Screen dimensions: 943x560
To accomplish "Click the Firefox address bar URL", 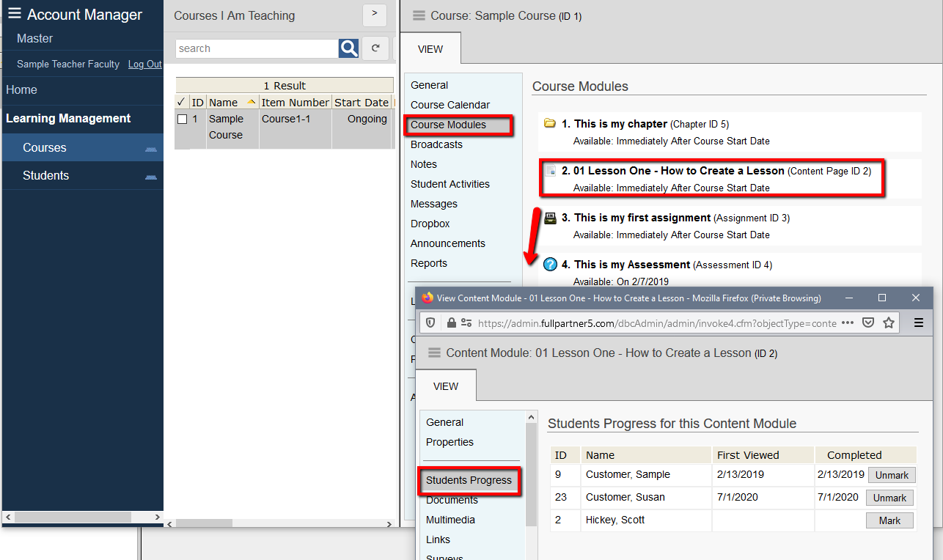I will 656,323.
